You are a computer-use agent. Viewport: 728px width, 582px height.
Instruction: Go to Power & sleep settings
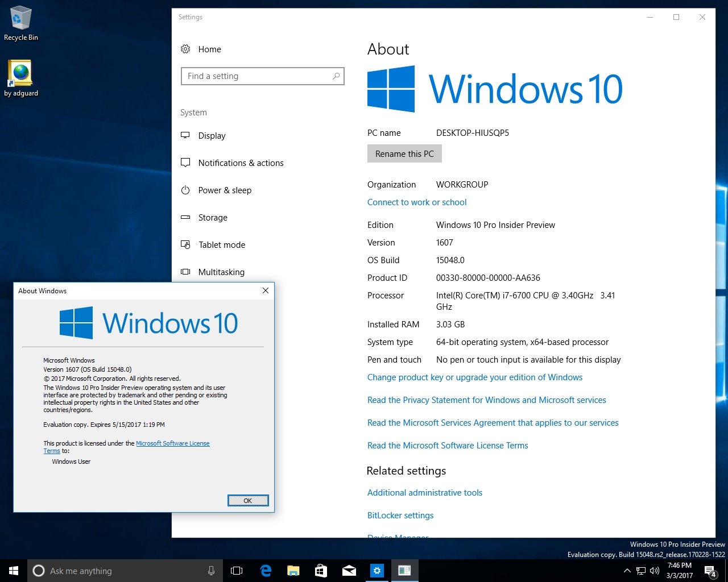225,190
